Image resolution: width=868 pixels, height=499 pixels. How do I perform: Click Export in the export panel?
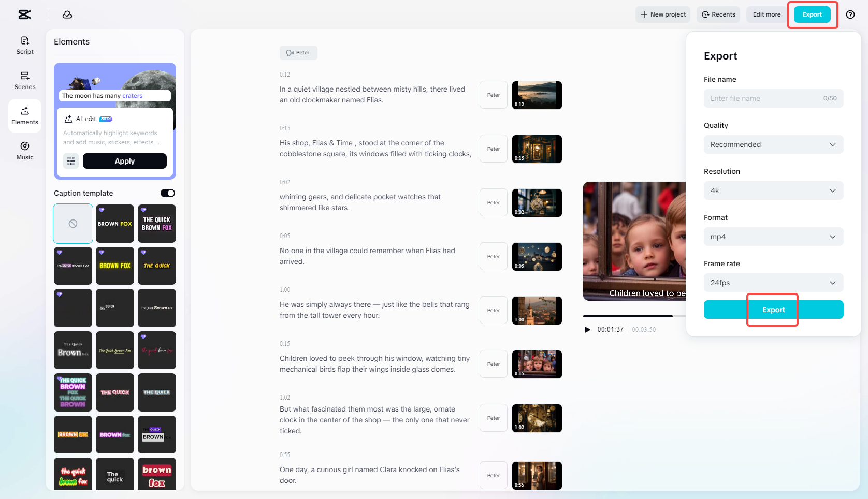tap(774, 310)
